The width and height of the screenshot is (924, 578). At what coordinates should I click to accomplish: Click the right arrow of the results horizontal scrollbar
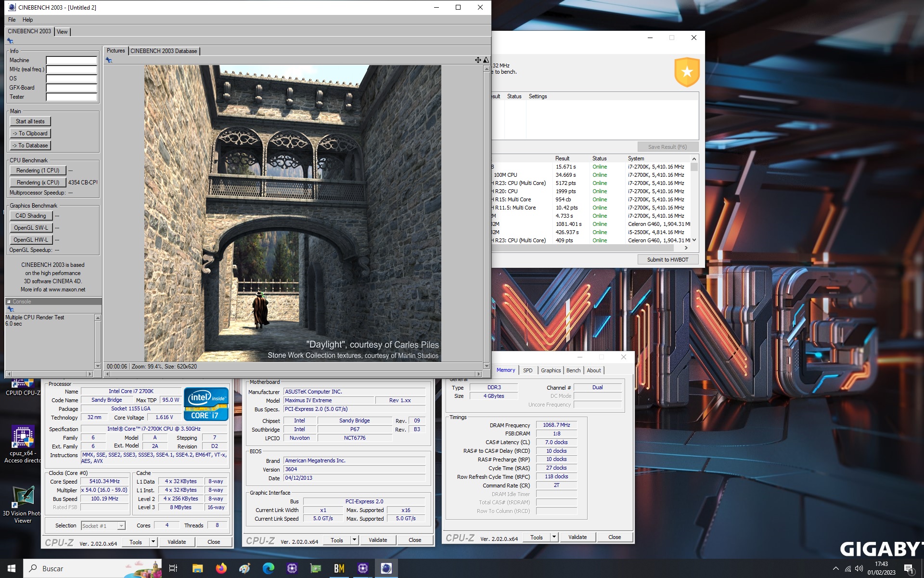click(x=686, y=248)
